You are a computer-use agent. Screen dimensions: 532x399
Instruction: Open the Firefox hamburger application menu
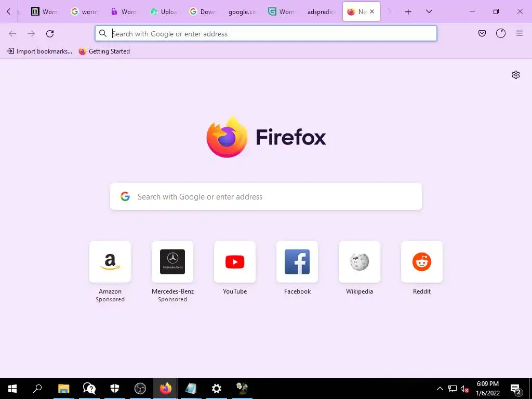[x=519, y=33]
